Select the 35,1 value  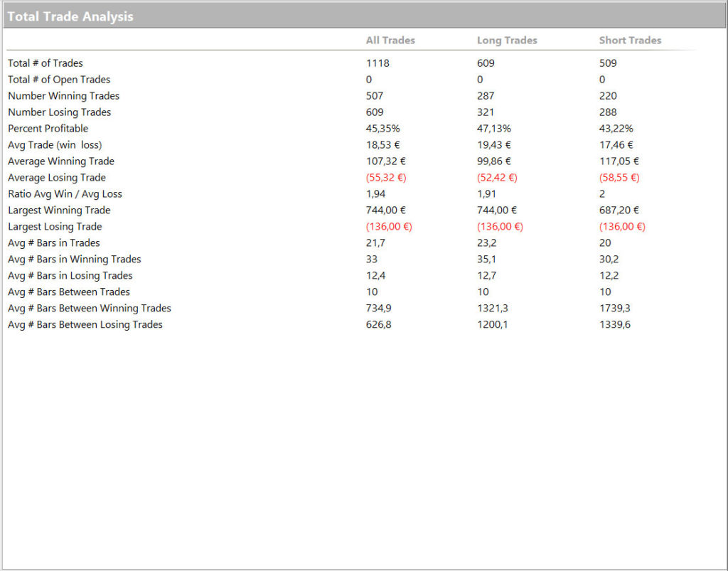(486, 259)
